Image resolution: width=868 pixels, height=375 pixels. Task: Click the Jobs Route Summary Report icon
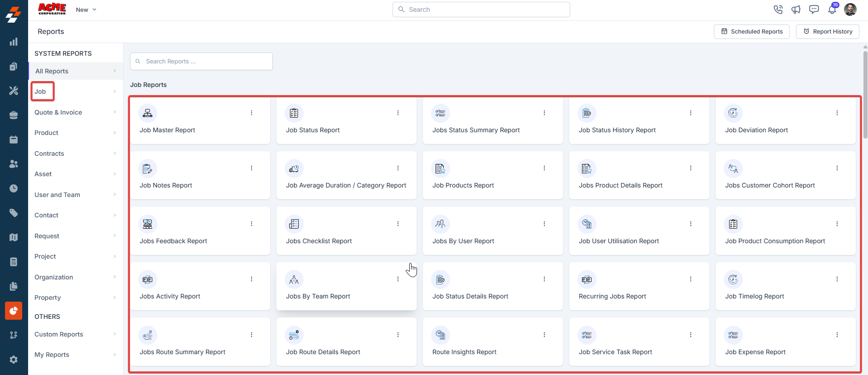click(148, 335)
